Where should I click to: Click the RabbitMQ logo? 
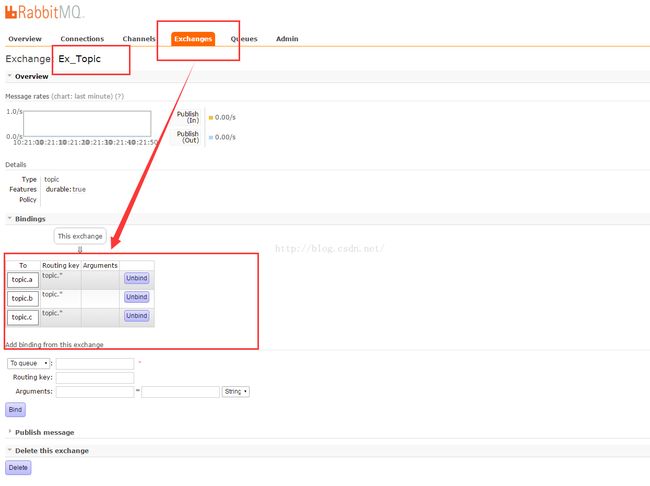pos(44,12)
